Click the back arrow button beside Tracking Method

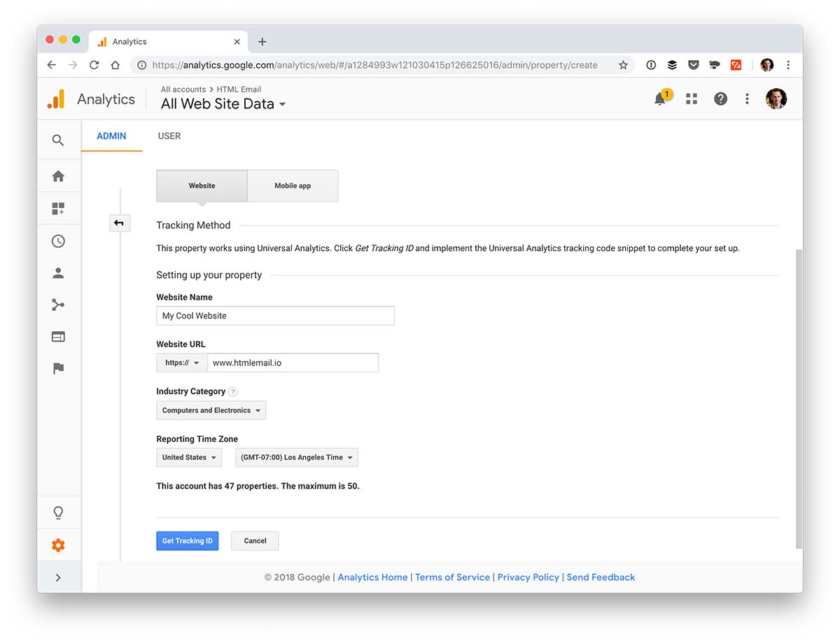click(x=120, y=223)
